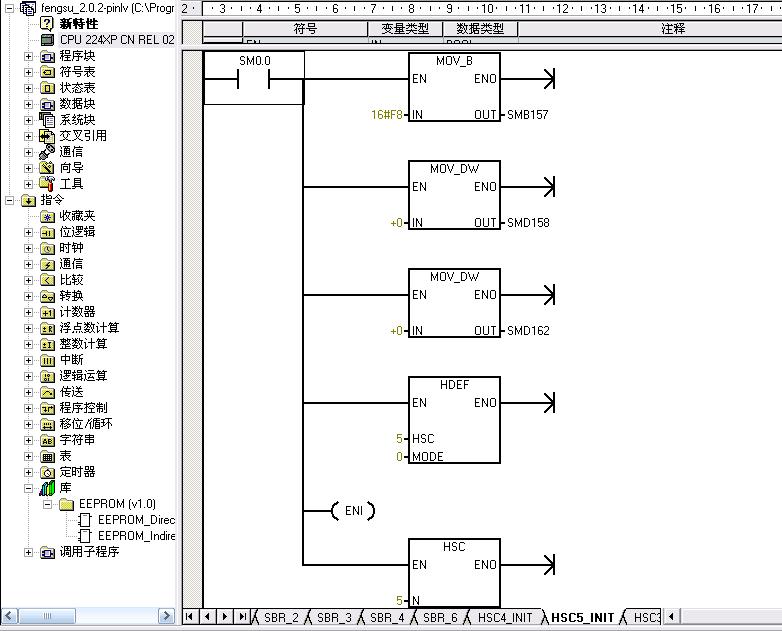Go to previous program tab

[x=207, y=617]
